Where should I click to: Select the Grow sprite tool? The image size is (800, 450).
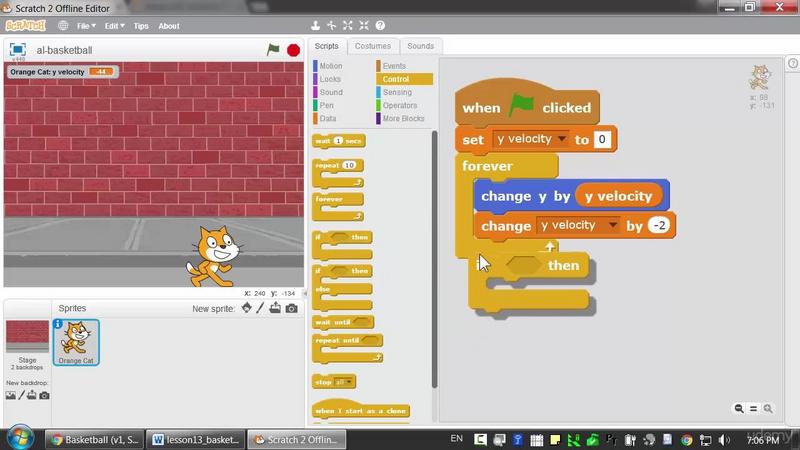coord(347,26)
